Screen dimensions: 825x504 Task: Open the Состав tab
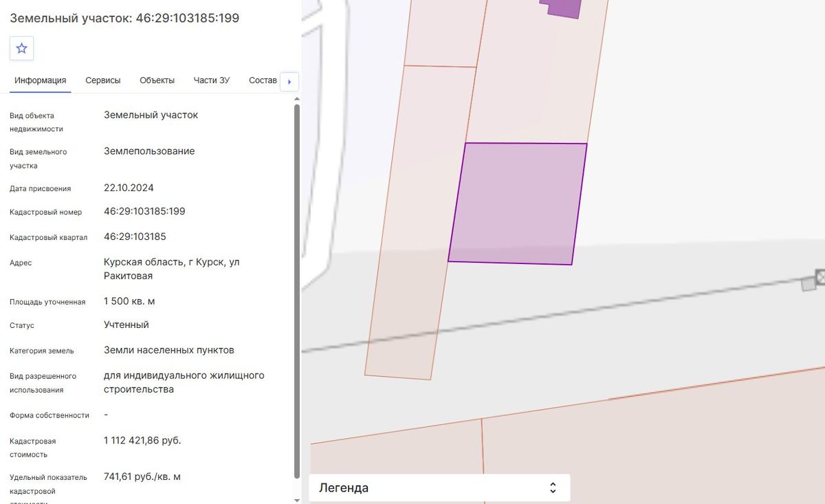[263, 80]
